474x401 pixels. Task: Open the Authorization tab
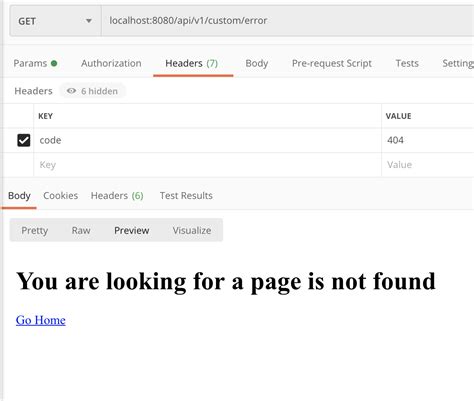point(111,63)
